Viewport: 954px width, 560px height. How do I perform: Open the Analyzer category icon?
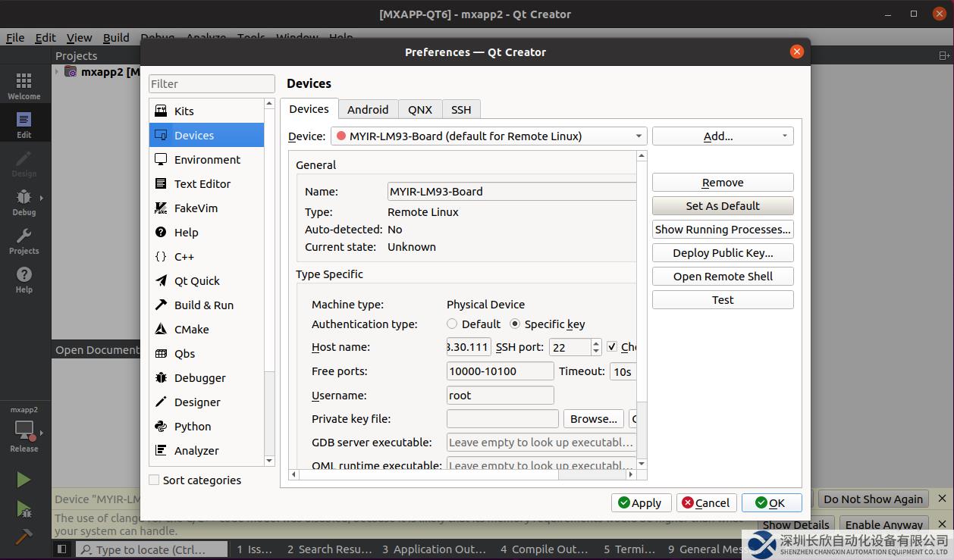[161, 450]
